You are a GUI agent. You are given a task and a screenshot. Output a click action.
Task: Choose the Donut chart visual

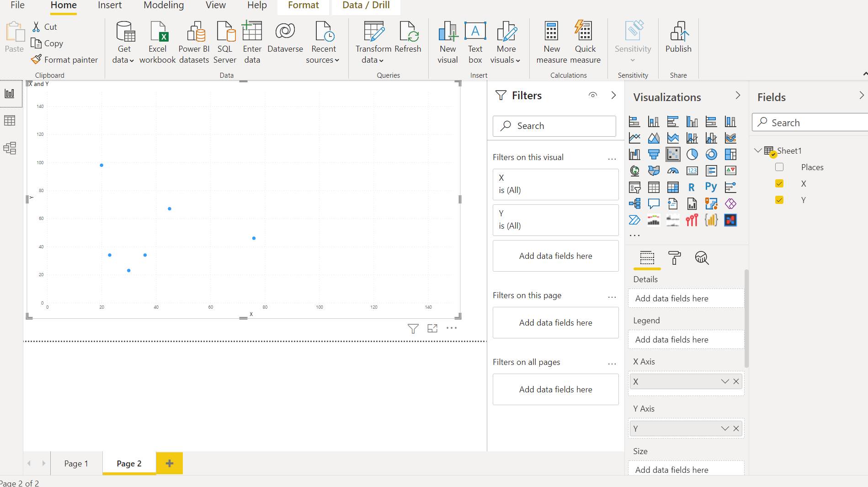[711, 155]
